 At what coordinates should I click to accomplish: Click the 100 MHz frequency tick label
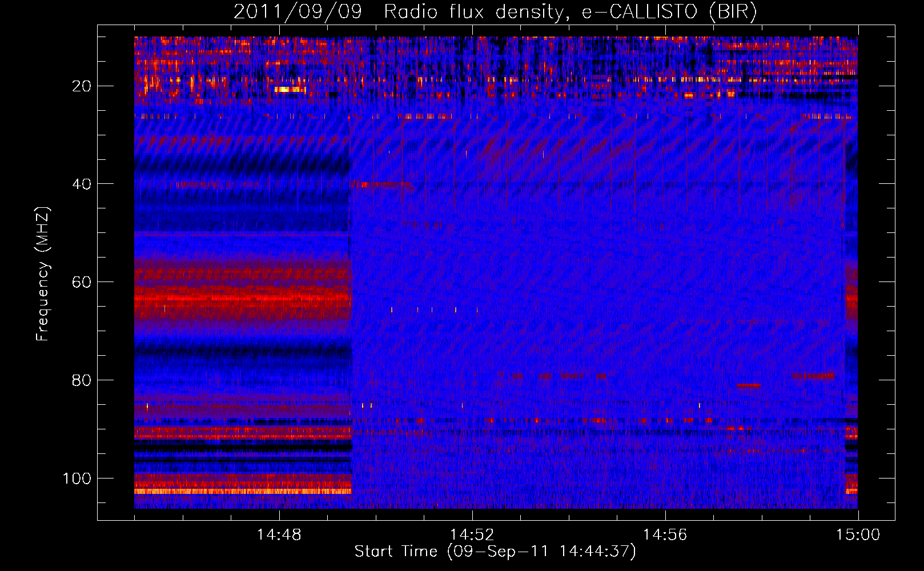coord(77,478)
